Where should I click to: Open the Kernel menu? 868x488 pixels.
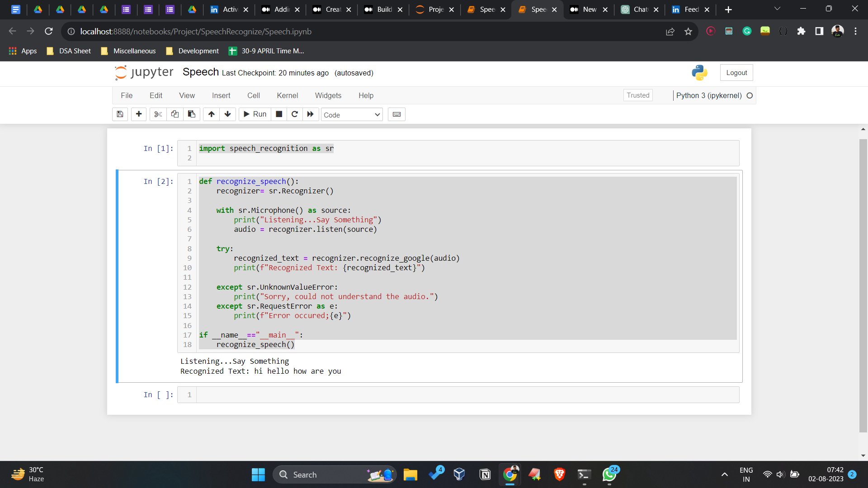[287, 95]
